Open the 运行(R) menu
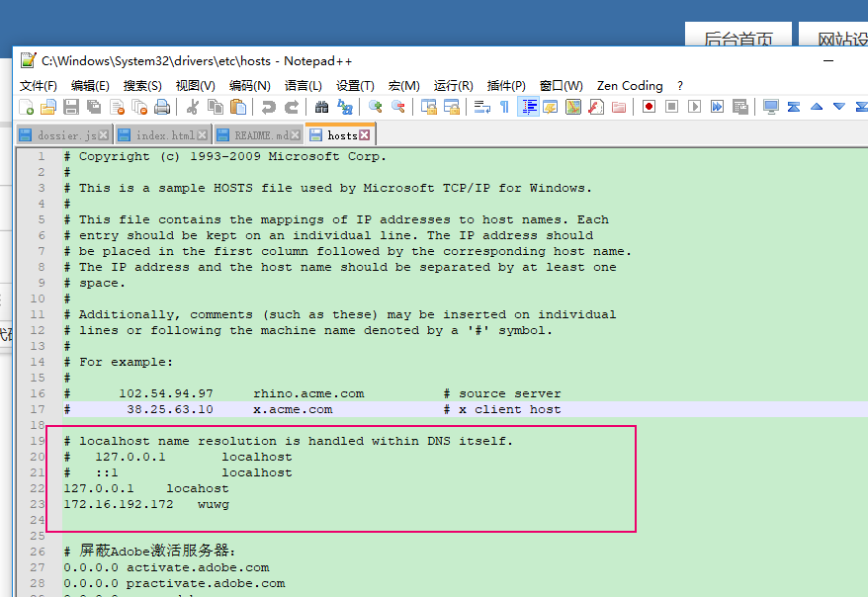The width and height of the screenshot is (868, 597). tap(453, 86)
